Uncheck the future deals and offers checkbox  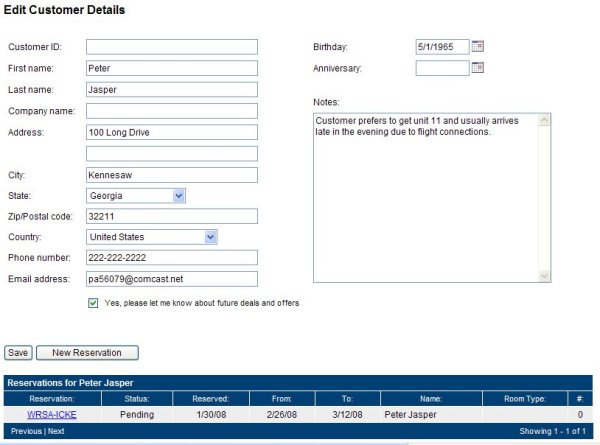click(93, 303)
